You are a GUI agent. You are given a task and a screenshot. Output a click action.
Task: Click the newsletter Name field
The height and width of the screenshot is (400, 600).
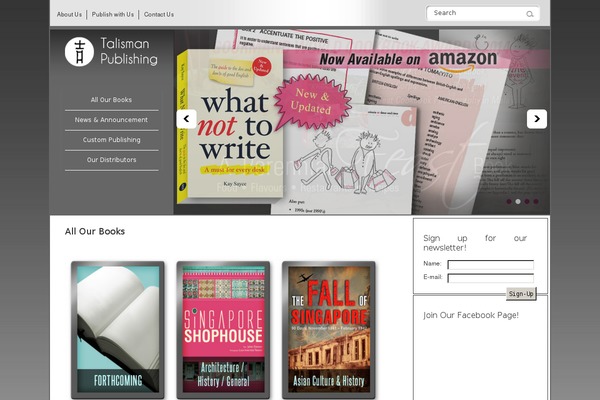[491, 264]
